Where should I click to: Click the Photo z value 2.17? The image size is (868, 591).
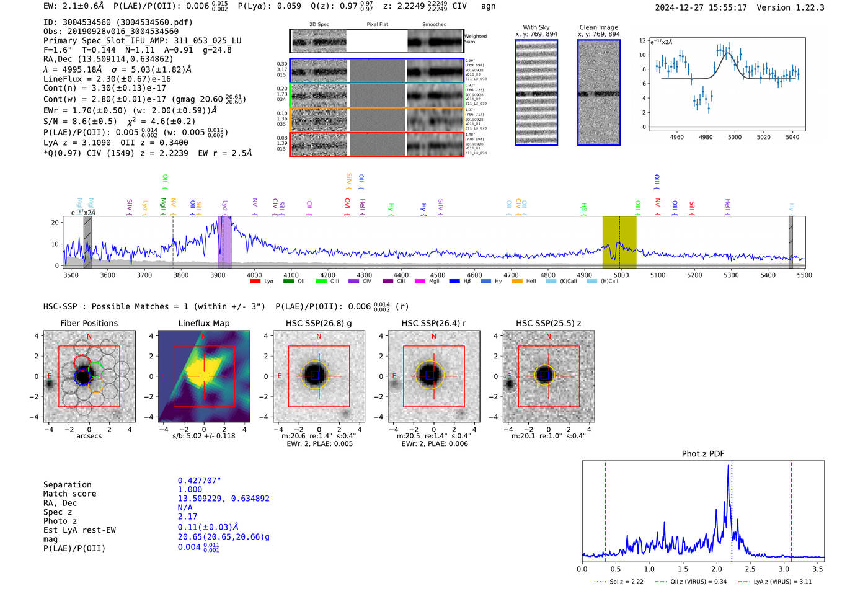pyautogui.click(x=187, y=517)
